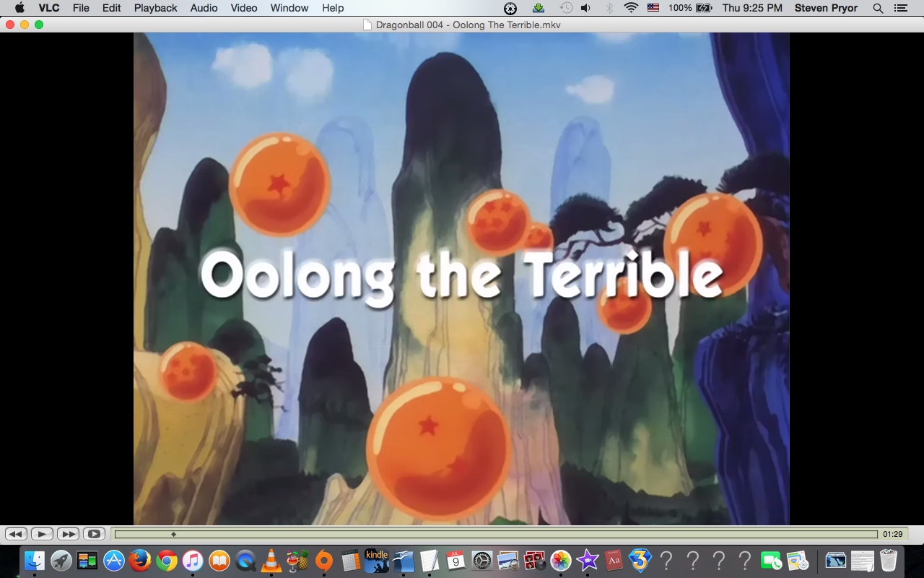Open the pictures stack in the dock
Image resolution: width=924 pixels, height=578 pixels.
pyautogui.click(x=836, y=560)
